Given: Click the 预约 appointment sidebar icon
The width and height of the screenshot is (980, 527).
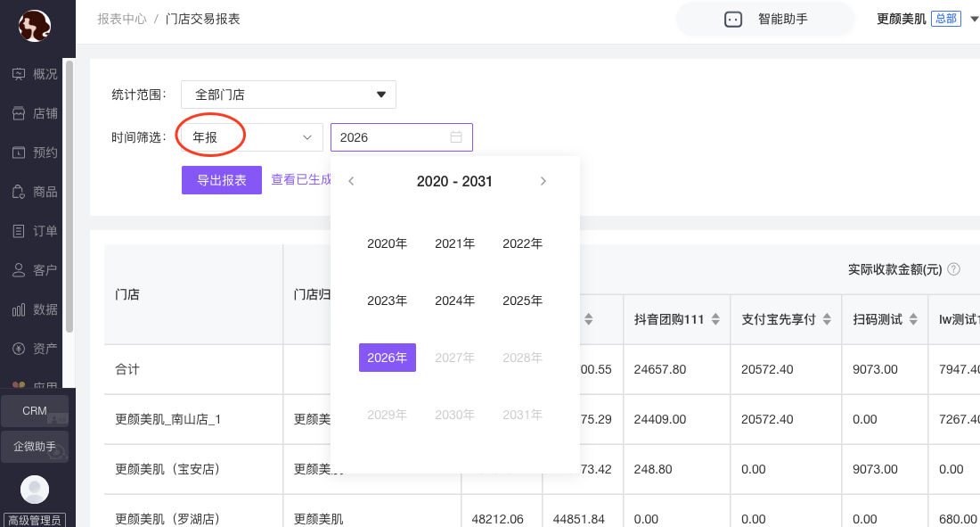Looking at the screenshot, I should [x=19, y=152].
